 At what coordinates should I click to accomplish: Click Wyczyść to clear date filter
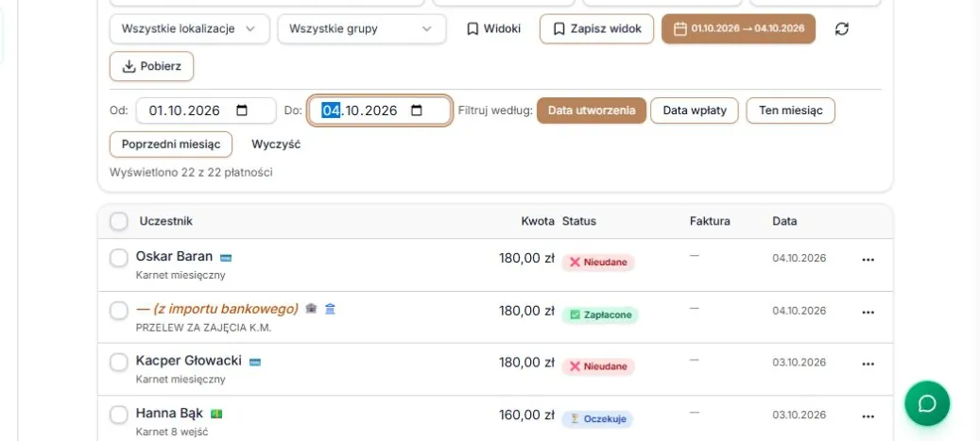click(276, 144)
